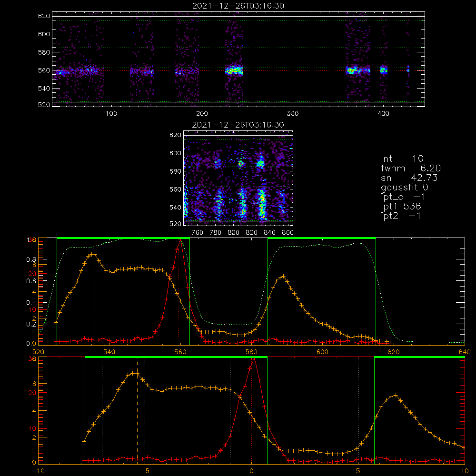Select the 'sn 42.73' parameter line

[409, 178]
